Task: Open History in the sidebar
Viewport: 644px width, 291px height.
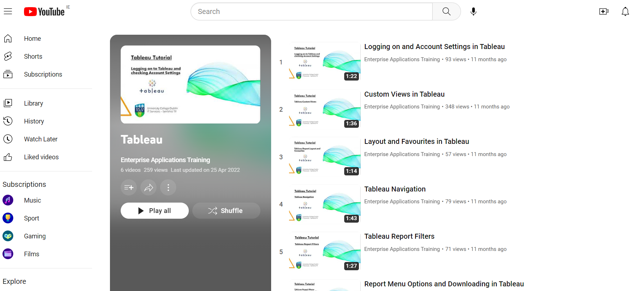Action: pyautogui.click(x=34, y=121)
